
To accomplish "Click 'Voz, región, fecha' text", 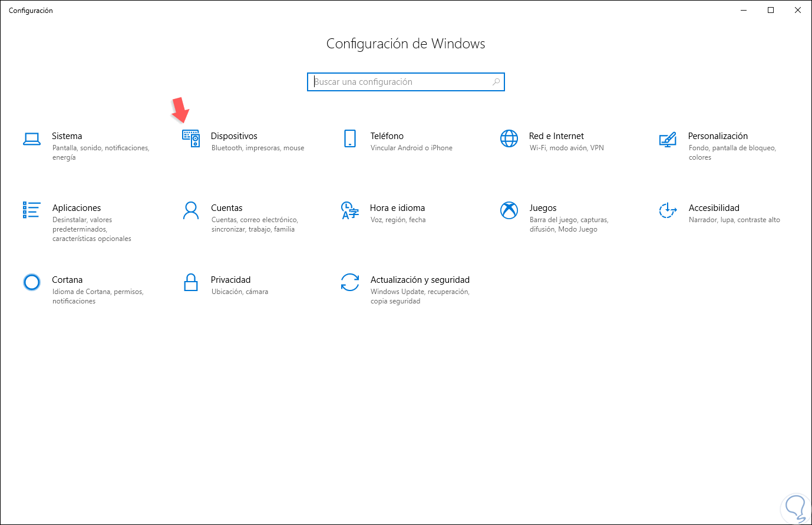I will (x=398, y=220).
